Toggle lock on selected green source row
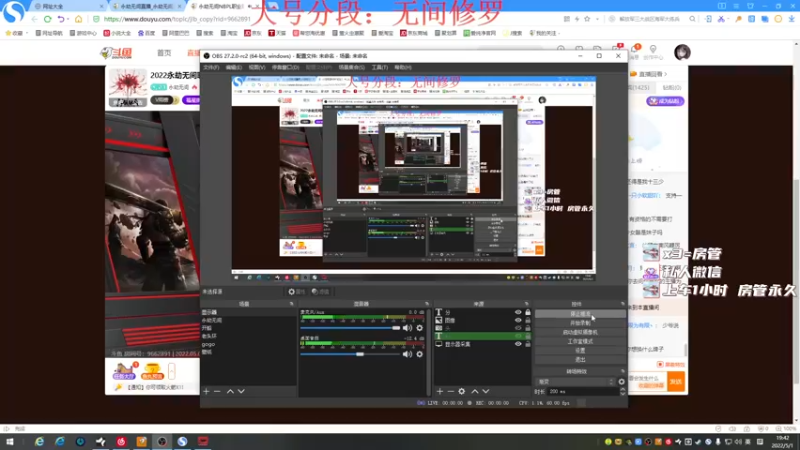The height and width of the screenshot is (450, 800). (x=528, y=336)
